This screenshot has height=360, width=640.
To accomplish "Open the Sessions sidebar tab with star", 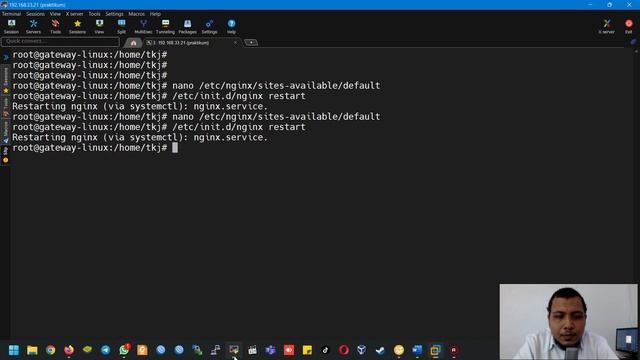I will tap(6, 80).
